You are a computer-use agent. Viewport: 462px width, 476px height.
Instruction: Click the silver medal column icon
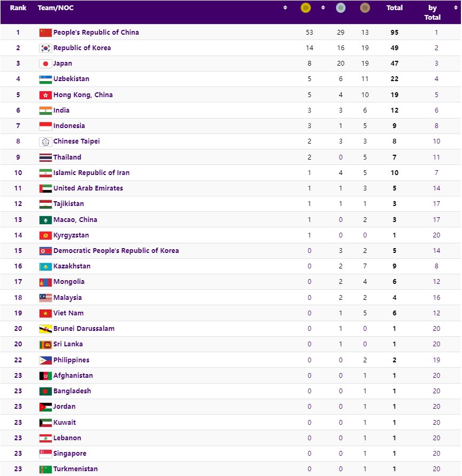(340, 8)
